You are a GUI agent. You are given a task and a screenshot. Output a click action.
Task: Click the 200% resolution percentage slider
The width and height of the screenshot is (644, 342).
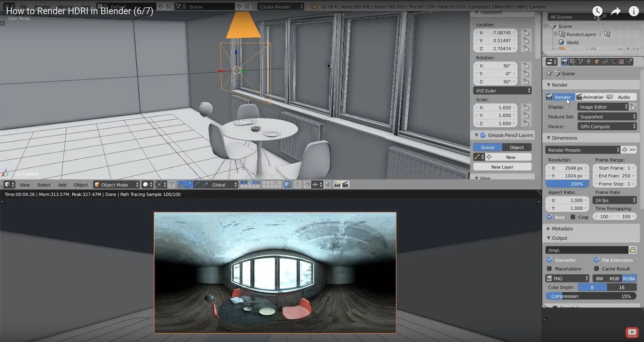(568, 184)
